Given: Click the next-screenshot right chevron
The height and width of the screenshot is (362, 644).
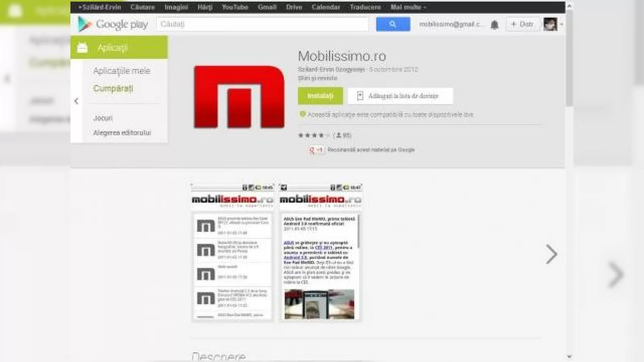Looking at the screenshot, I should coord(551,254).
